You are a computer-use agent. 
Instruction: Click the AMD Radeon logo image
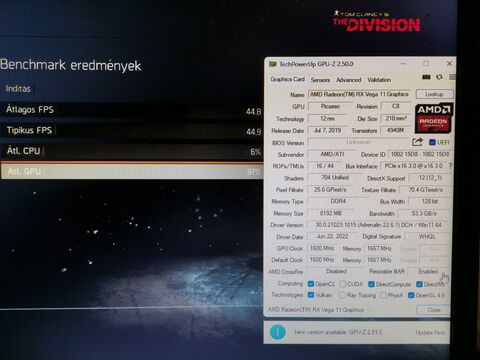pyautogui.click(x=434, y=118)
